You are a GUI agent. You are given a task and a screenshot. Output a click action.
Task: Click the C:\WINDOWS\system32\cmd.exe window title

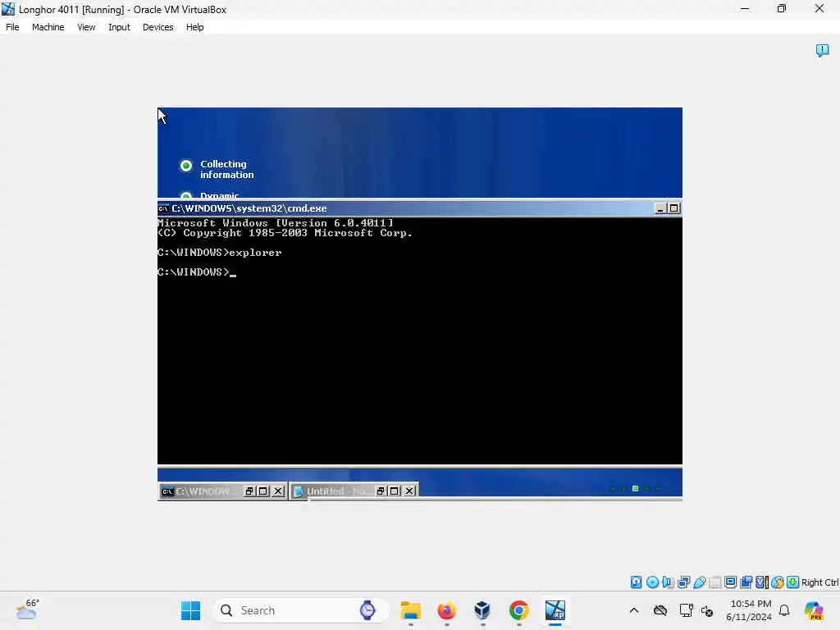coord(249,208)
